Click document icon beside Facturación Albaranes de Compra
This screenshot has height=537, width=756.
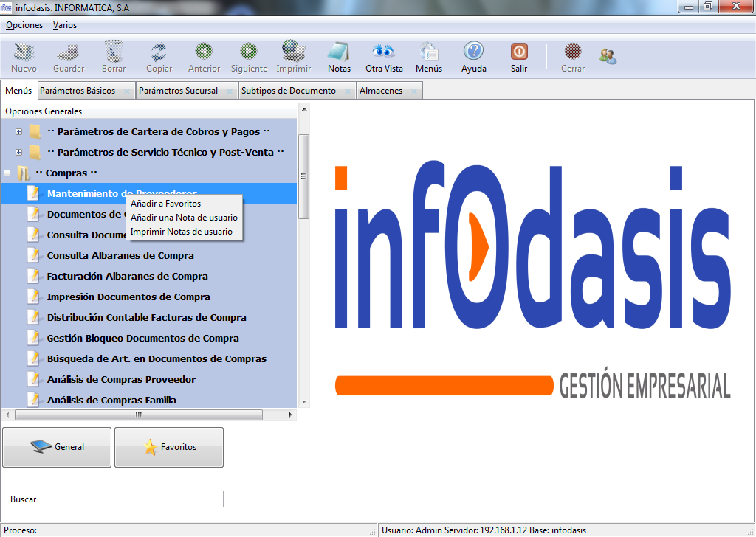tap(33, 276)
